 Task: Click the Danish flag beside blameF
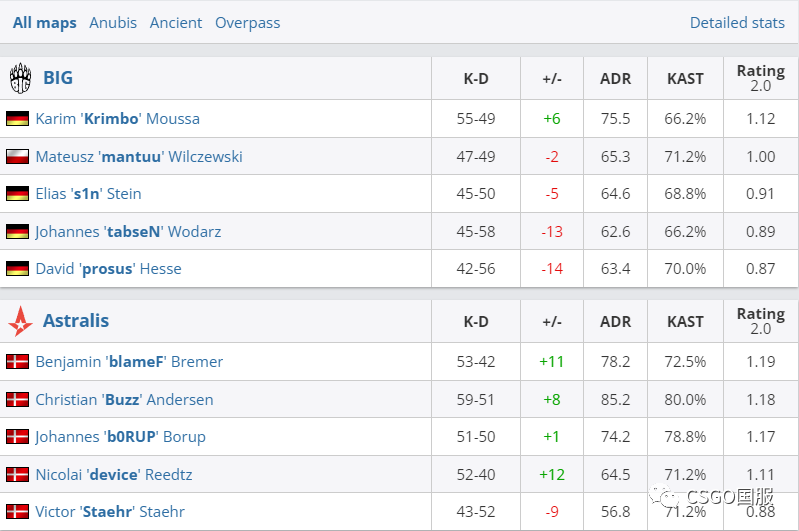click(x=17, y=361)
